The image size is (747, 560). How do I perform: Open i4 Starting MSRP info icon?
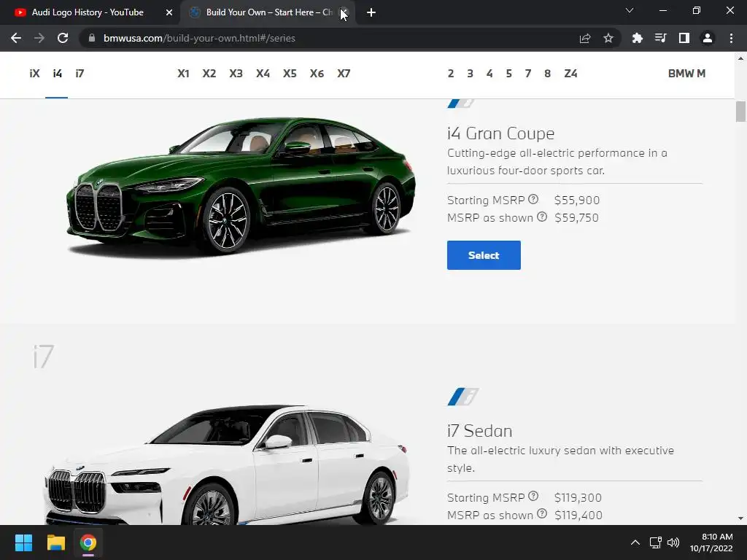[x=533, y=199]
